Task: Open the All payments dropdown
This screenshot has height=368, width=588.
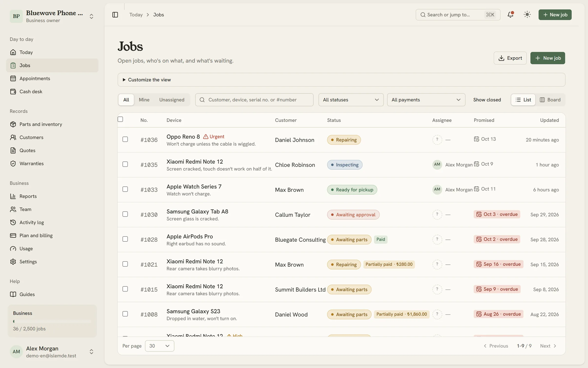Action: click(426, 100)
